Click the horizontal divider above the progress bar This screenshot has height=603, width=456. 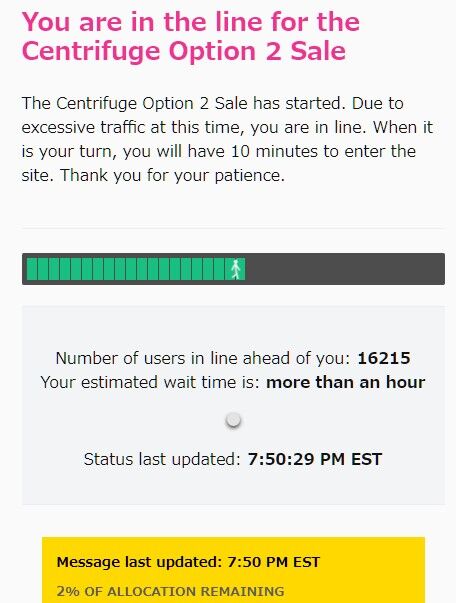point(233,228)
